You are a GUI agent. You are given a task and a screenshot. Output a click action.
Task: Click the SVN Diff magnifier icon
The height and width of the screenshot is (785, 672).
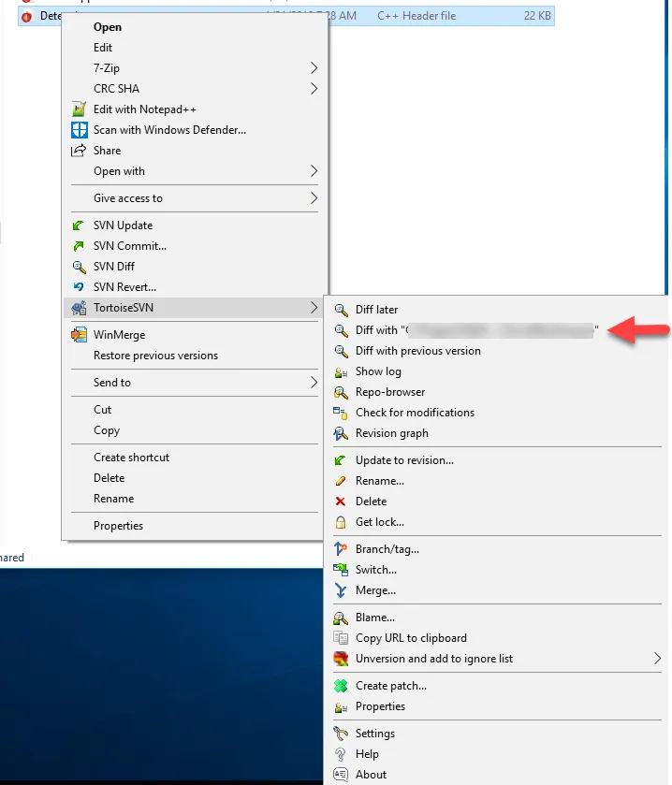pos(80,267)
